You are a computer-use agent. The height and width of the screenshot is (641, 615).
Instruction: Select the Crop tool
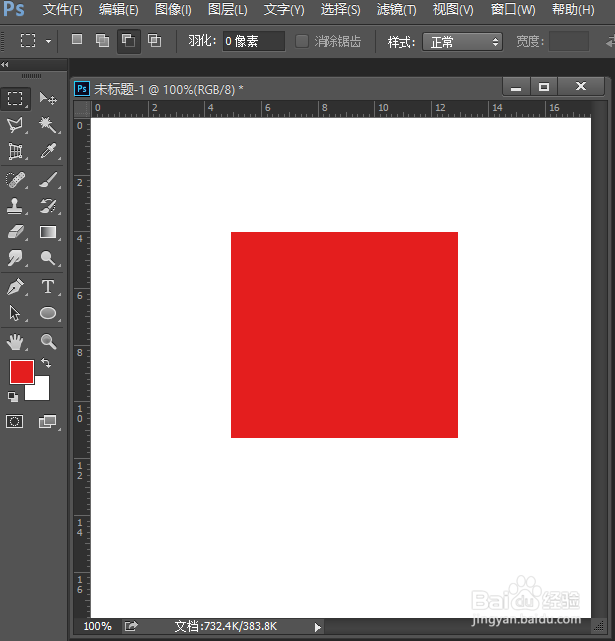(x=15, y=152)
